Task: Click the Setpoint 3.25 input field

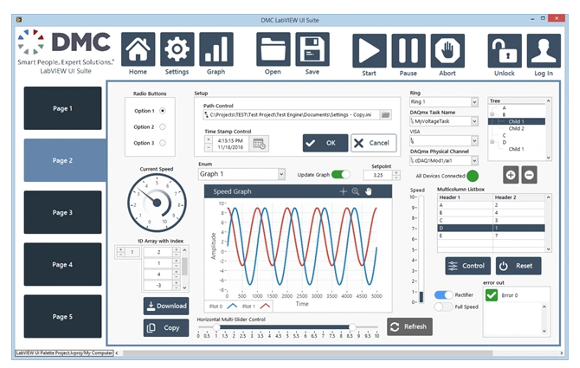Action: tap(378, 175)
